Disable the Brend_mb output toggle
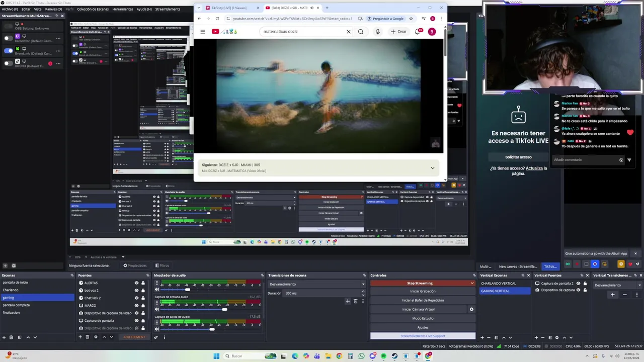Image resolution: width=644 pixels, height=362 pixels. coord(8,51)
